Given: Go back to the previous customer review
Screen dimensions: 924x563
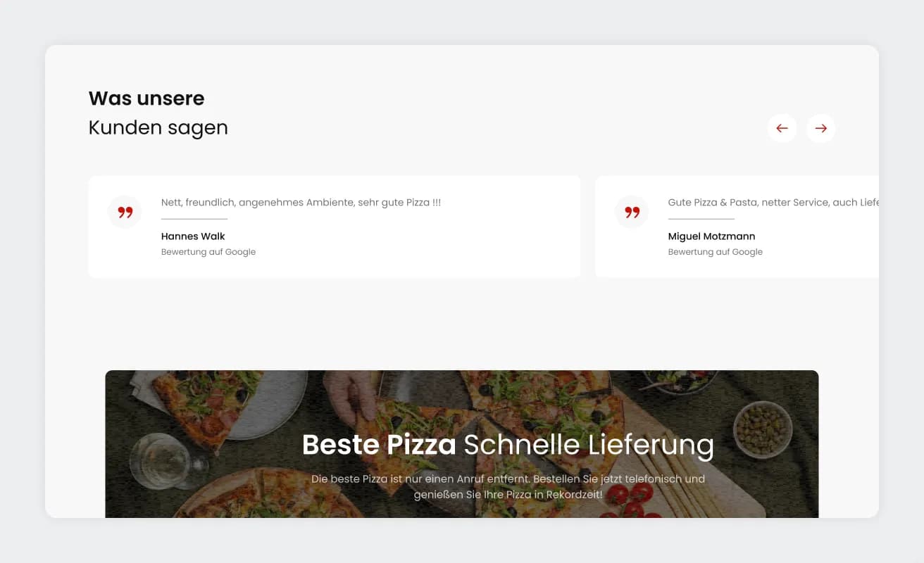Looking at the screenshot, I should click(782, 128).
